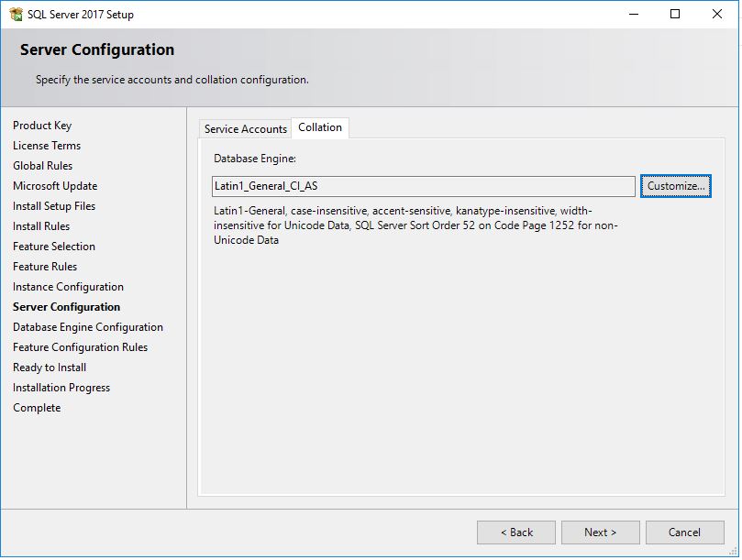Navigate to Global Rules
The height and width of the screenshot is (560, 742).
pos(42,165)
